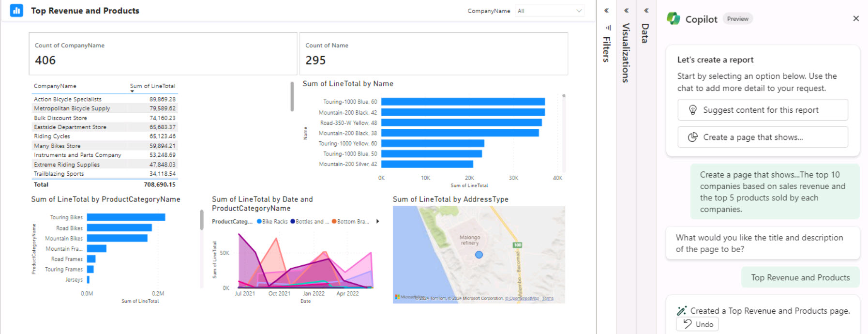Show more legend items with arrow

[377, 222]
